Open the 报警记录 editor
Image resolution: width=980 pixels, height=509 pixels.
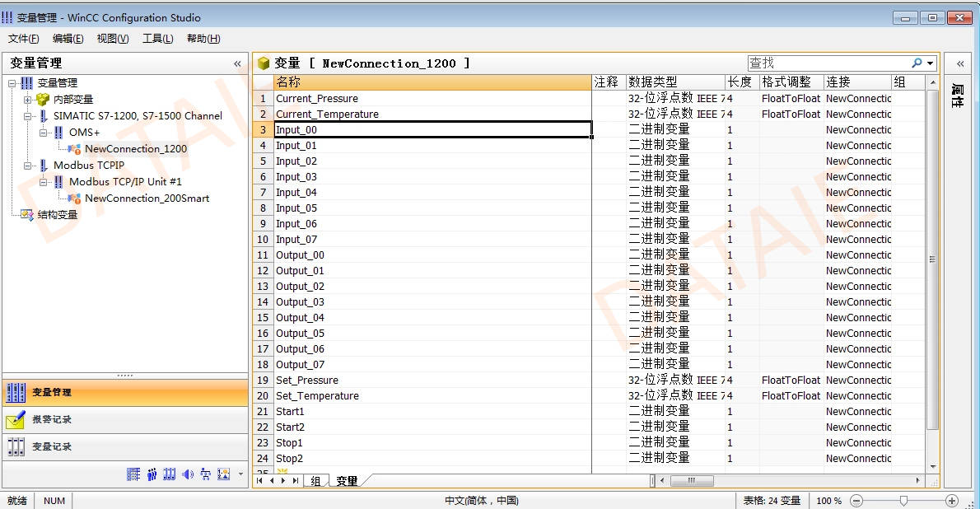pos(125,419)
